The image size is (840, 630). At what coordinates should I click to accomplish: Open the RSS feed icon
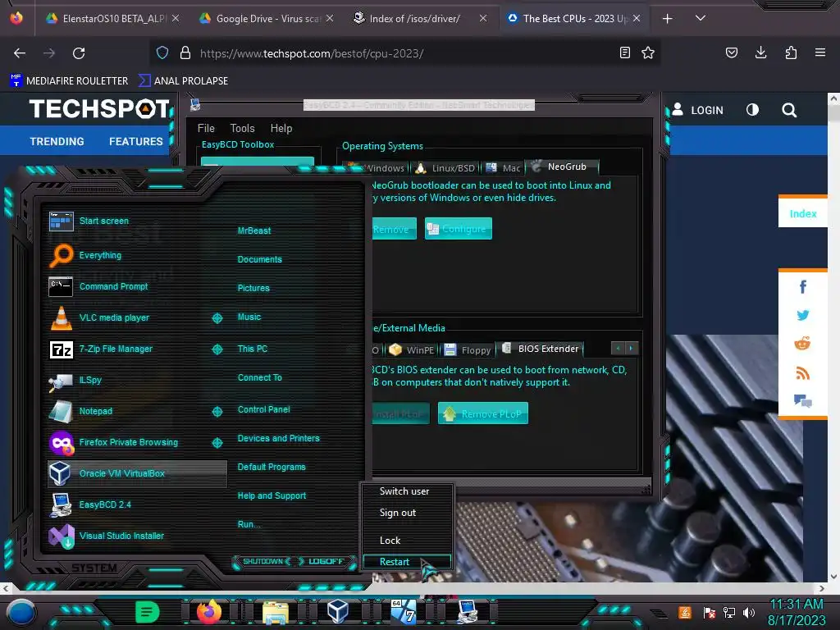tap(802, 372)
